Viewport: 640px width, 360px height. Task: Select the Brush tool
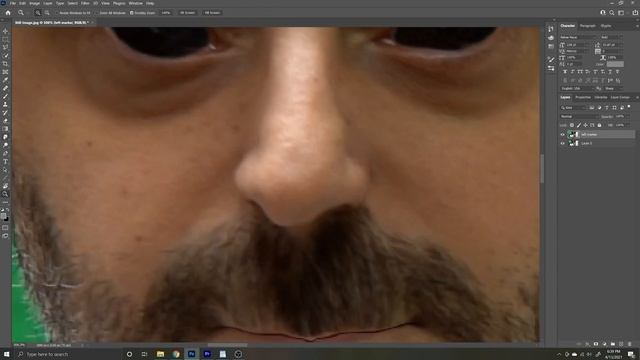tap(5, 96)
